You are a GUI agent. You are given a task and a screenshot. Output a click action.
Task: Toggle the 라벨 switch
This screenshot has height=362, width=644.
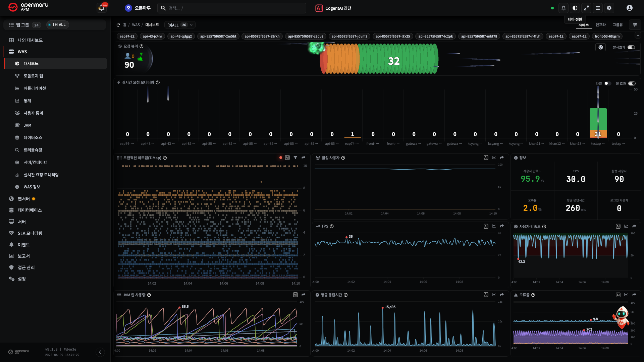(607, 83)
